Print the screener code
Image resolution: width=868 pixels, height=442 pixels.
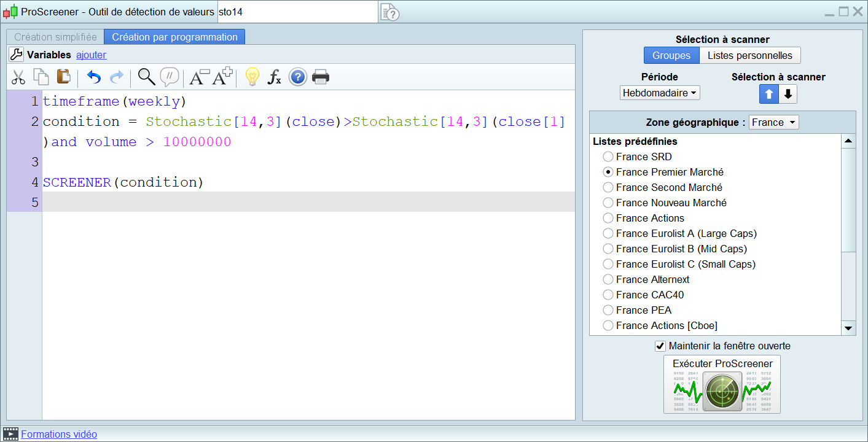pyautogui.click(x=321, y=77)
